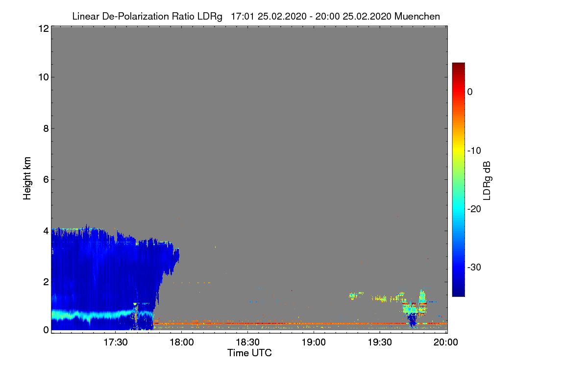Pick the dark blue bottom of colorbar

coord(458,292)
